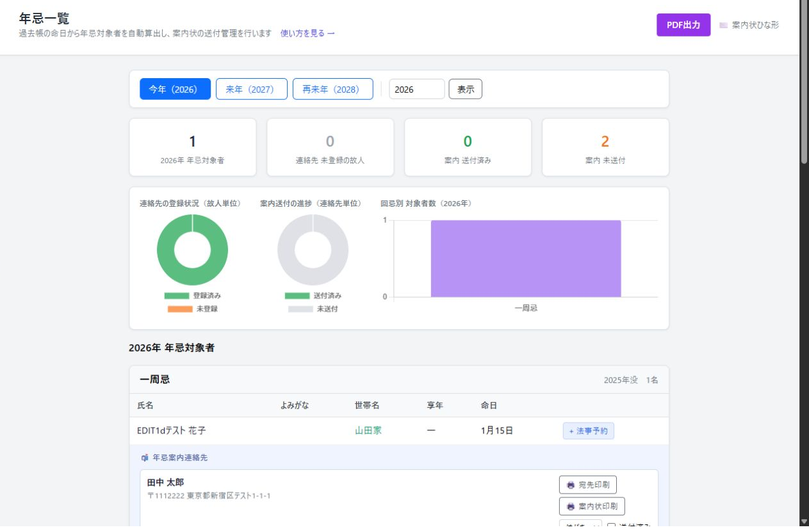Viewport: 809px width, 532px height.
Task: Open the 山田家 household link
Action: pyautogui.click(x=368, y=431)
